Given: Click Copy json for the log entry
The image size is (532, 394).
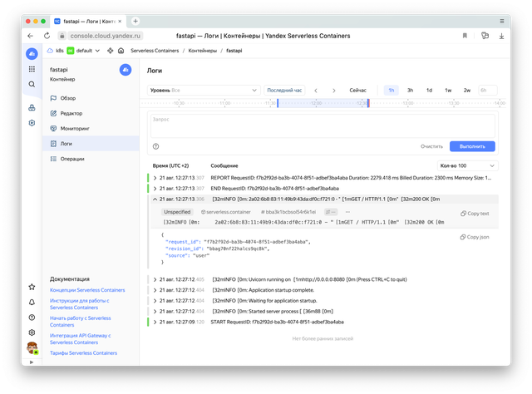Looking at the screenshot, I should 475,237.
